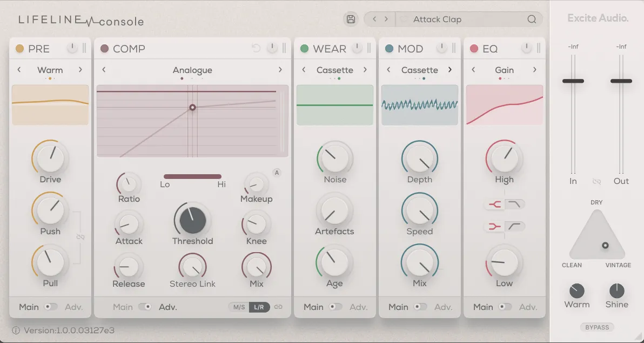This screenshot has height=343, width=644.
Task: Switch PRE Main/Adv. toggle
Action: click(x=51, y=307)
